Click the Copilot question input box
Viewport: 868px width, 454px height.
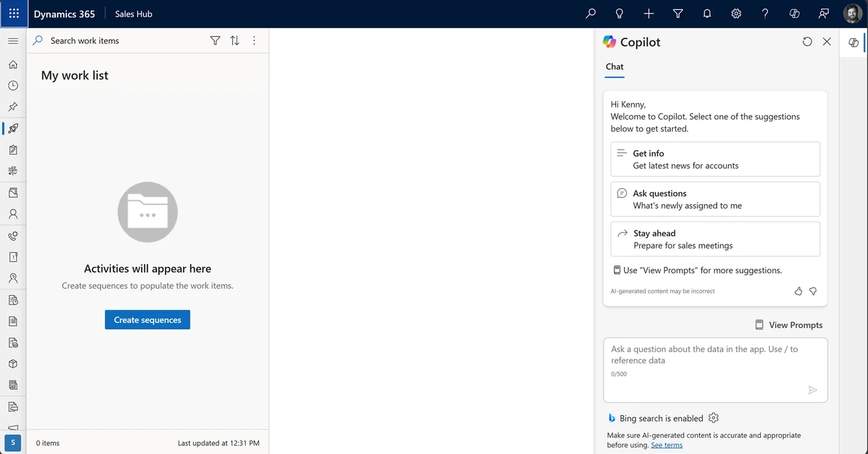715,370
